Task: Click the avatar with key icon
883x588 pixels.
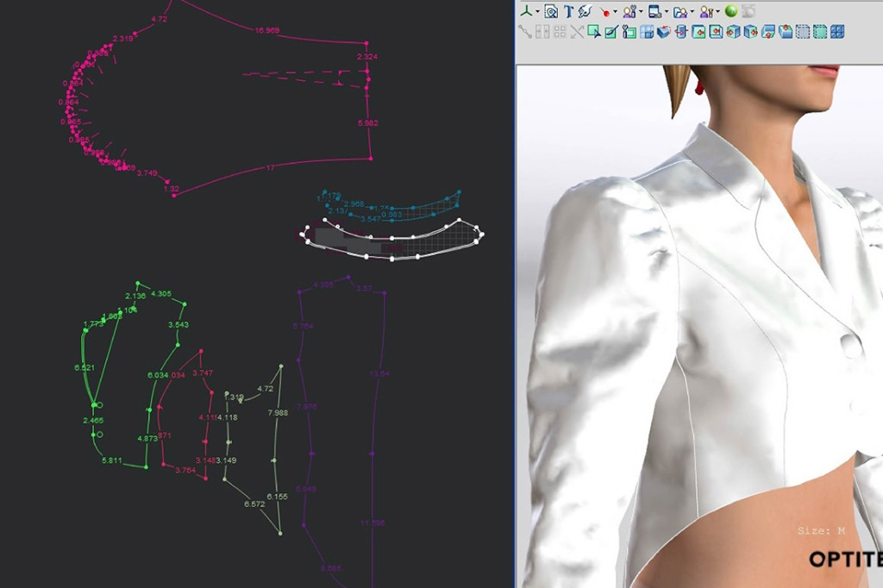Action: point(707,12)
